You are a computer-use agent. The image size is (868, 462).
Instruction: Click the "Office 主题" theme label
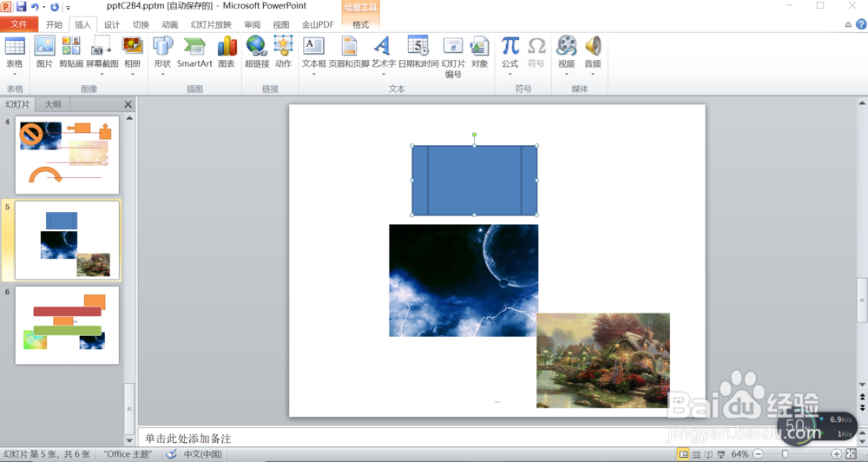point(128,454)
